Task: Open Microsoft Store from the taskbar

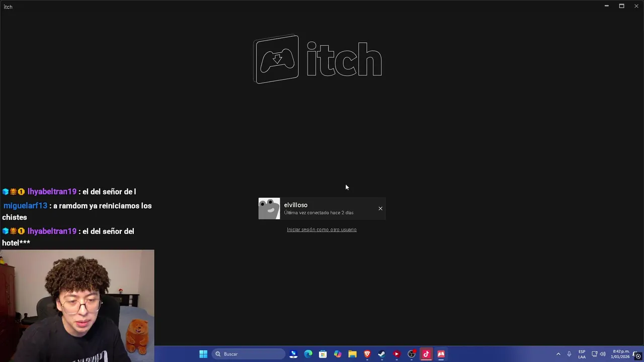Action: (x=323, y=354)
